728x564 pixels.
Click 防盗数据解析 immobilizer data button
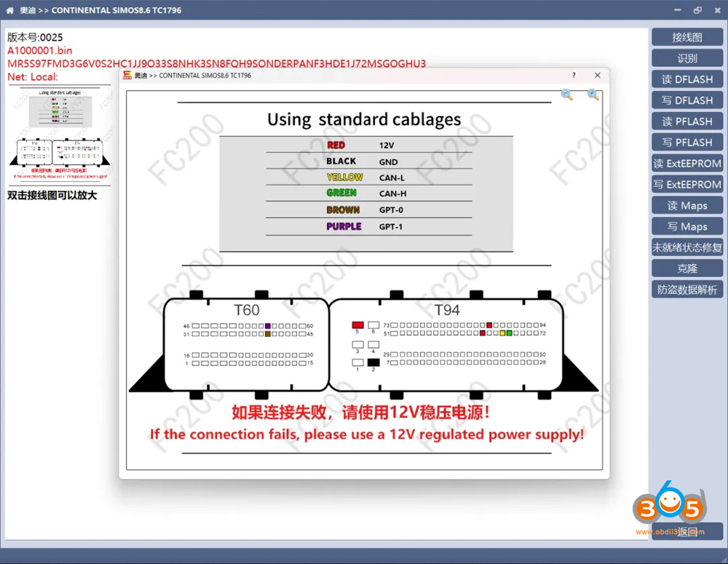687,290
